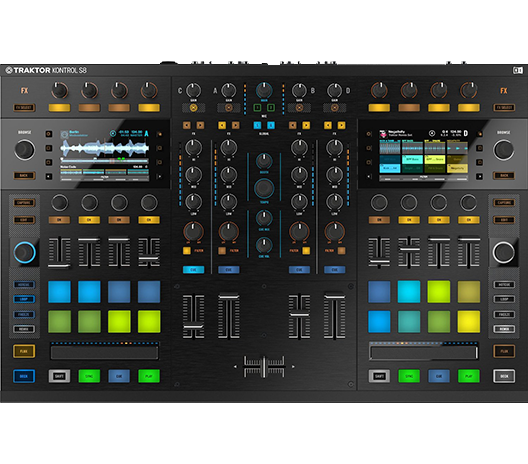
Task: Enable FLUX mode on the left deck
Action: click(24, 351)
